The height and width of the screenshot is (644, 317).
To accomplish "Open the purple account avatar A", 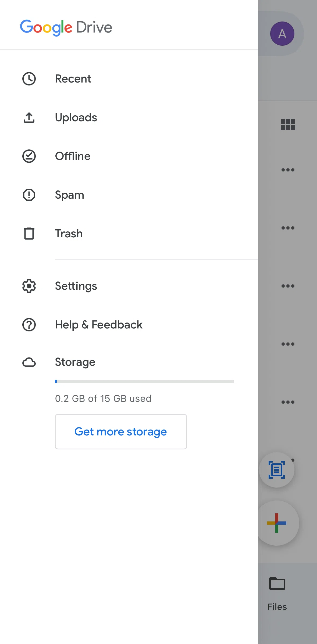I will tap(282, 34).
